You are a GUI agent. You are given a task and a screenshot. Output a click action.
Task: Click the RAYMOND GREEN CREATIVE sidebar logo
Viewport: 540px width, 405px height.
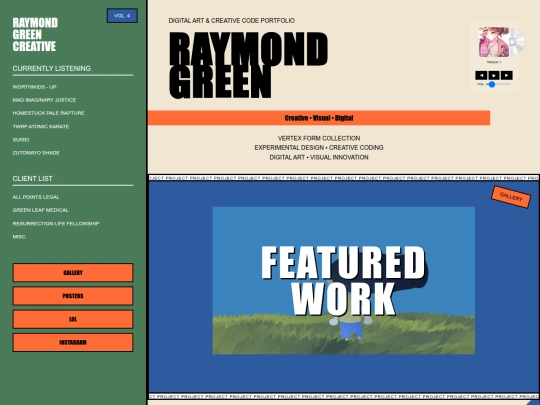(35, 34)
